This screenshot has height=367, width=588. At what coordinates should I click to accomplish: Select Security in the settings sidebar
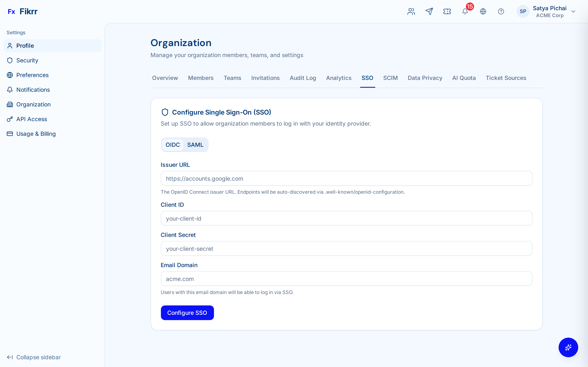click(27, 60)
